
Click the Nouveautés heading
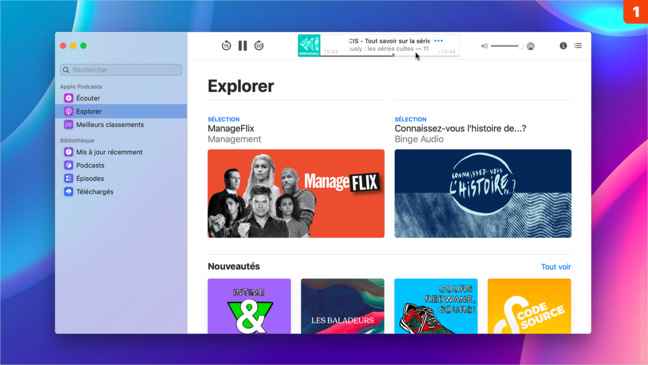pyautogui.click(x=234, y=266)
